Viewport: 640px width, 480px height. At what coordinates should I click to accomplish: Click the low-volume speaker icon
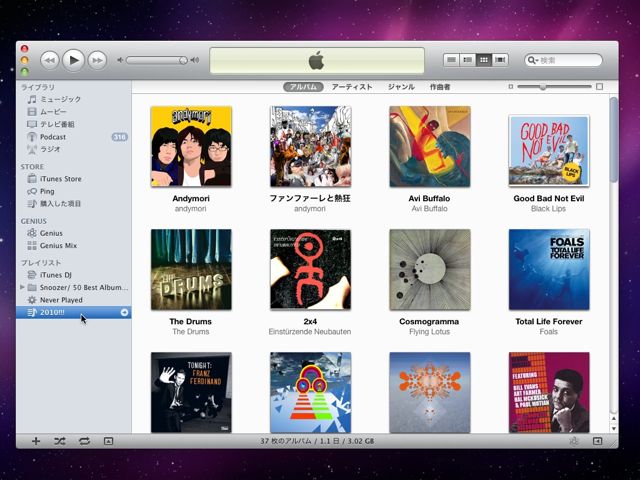click(120, 60)
